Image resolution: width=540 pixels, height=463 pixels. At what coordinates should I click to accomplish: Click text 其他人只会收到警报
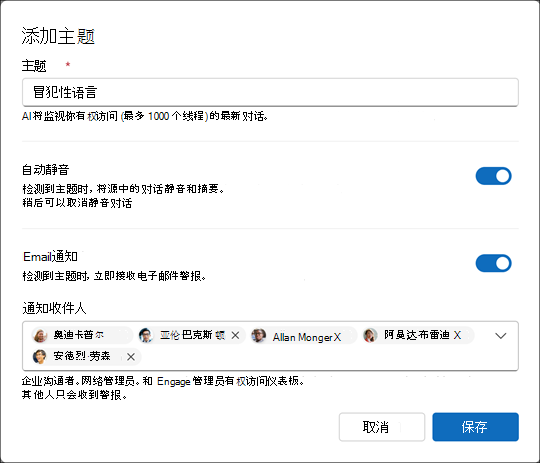pyautogui.click(x=75, y=395)
